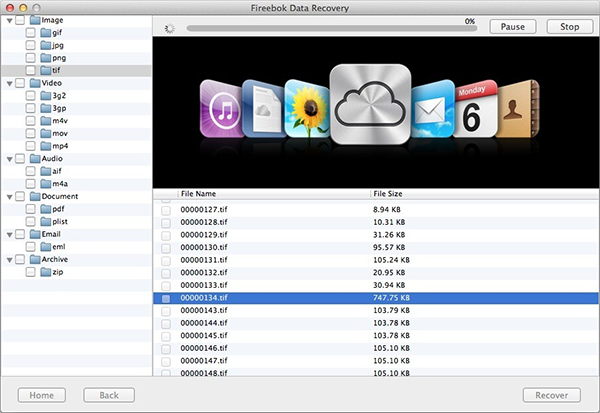The image size is (600, 413).
Task: Click the aif folder icon
Action: pos(46,171)
